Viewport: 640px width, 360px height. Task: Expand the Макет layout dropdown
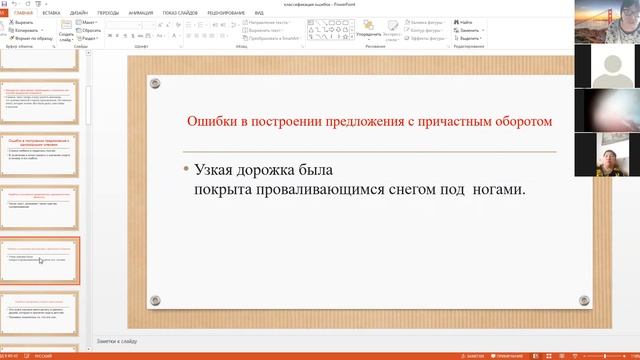pyautogui.click(x=87, y=22)
